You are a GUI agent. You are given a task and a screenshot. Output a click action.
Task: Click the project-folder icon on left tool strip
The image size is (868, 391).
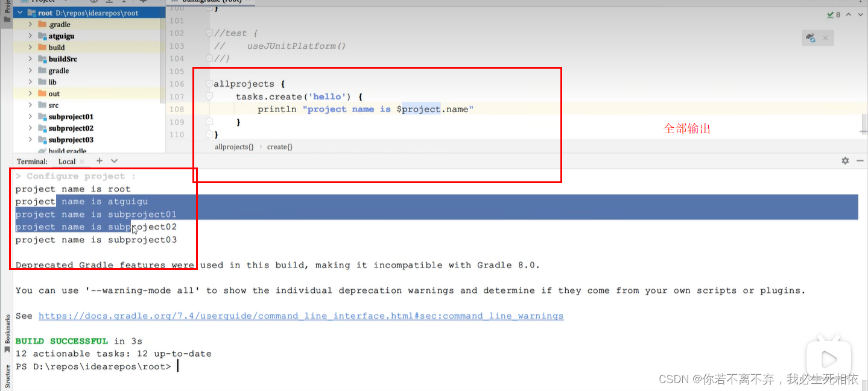coord(7,19)
